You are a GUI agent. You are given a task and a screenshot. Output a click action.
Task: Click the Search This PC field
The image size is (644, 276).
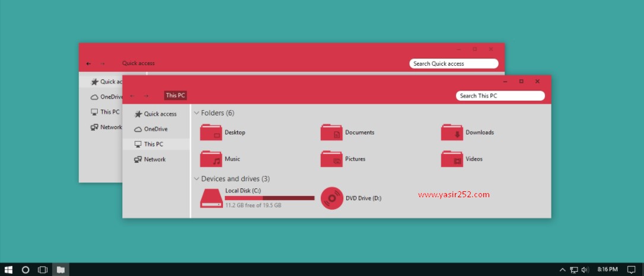click(x=500, y=95)
